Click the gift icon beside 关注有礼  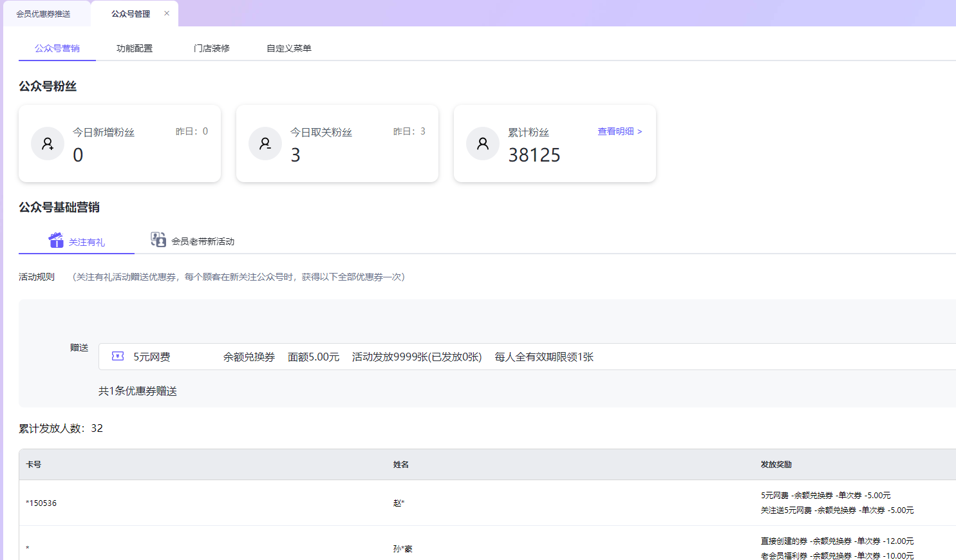click(56, 240)
